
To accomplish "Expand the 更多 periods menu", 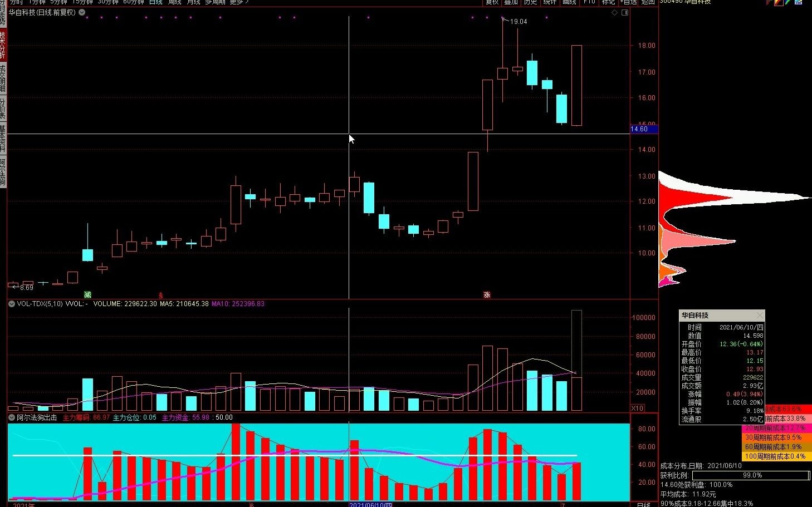I will coord(239,2).
